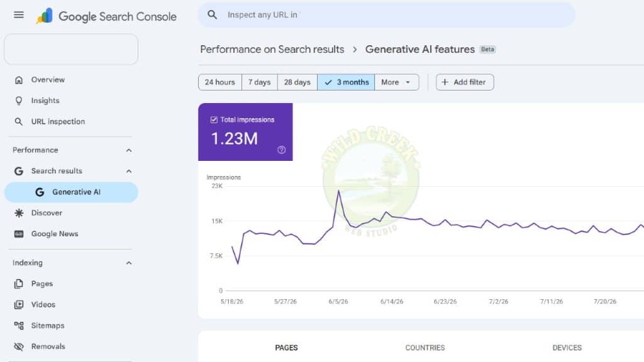This screenshot has height=362, width=644.
Task: Click the impressions peak near 6/5/26
Action: click(339, 191)
